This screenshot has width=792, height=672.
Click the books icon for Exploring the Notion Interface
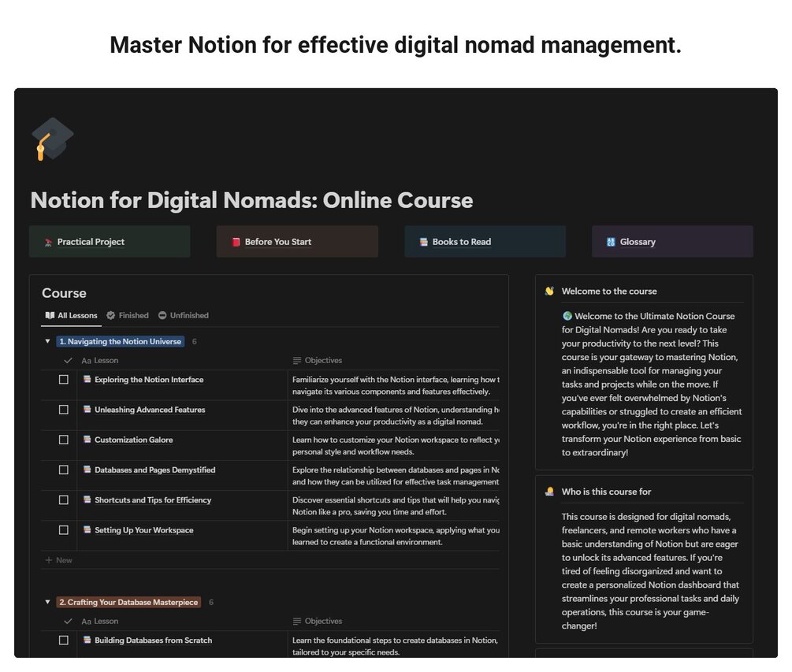click(87, 379)
